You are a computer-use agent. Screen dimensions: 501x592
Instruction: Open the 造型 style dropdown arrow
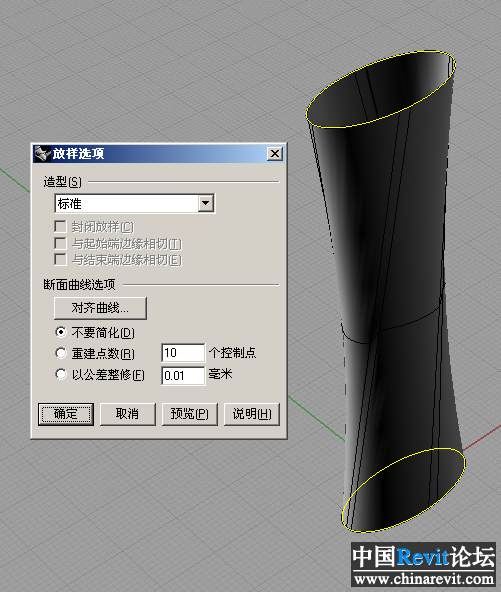click(206, 204)
